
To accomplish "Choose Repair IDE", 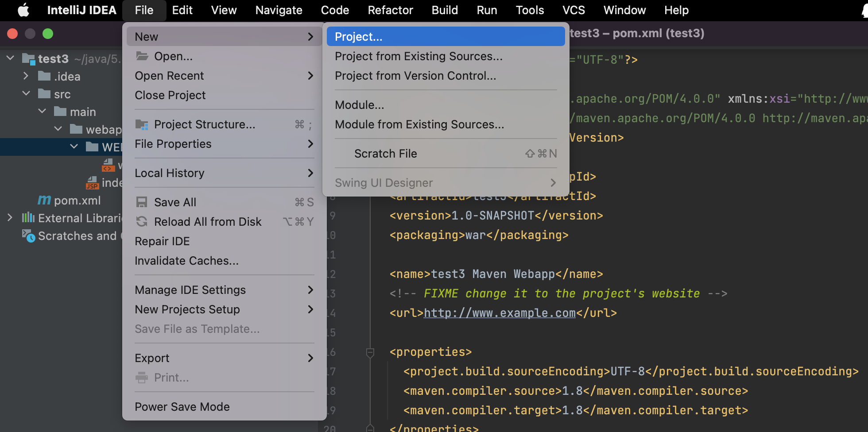I will (224, 241).
